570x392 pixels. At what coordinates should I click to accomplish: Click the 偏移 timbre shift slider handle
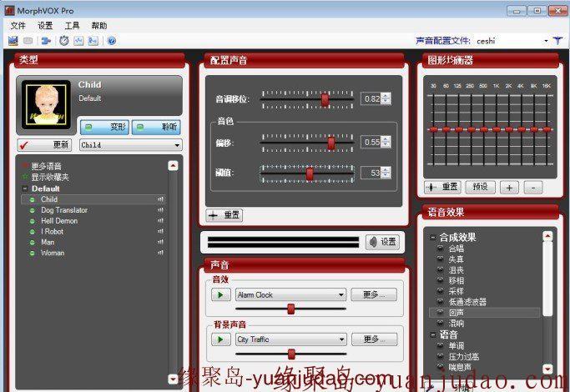[331, 143]
